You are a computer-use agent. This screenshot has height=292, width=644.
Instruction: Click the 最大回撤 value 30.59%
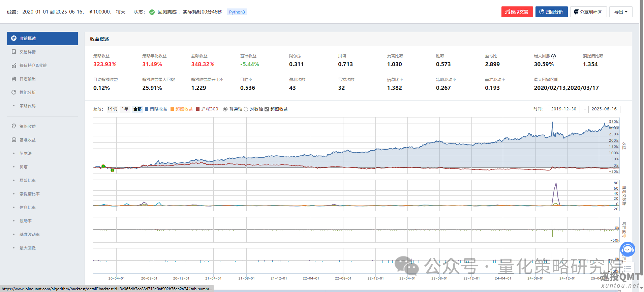pos(544,64)
